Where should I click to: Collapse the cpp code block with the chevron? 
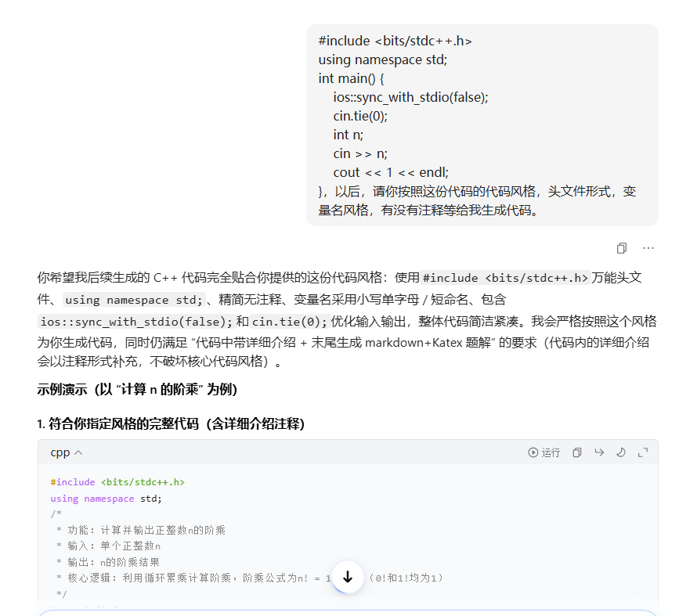tap(77, 452)
